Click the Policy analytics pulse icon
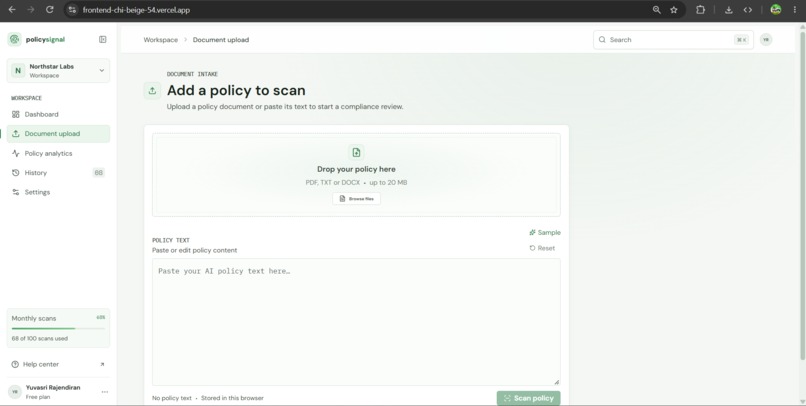 (x=15, y=153)
